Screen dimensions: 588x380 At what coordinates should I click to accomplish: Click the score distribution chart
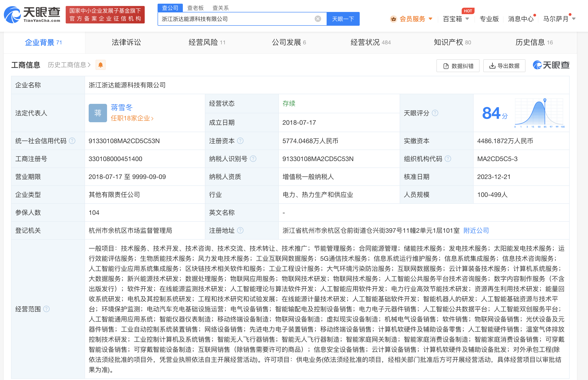point(539,113)
